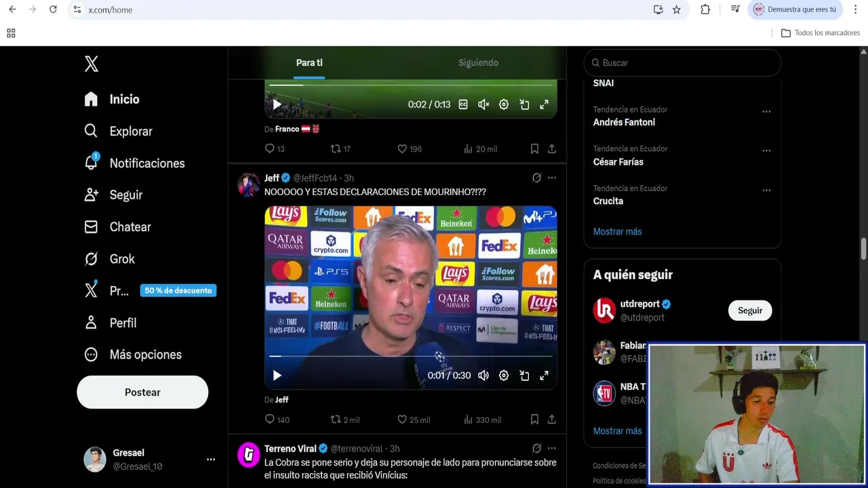This screenshot has height=488, width=868.
Task: Open more options on Jeff's post
Action: point(552,178)
